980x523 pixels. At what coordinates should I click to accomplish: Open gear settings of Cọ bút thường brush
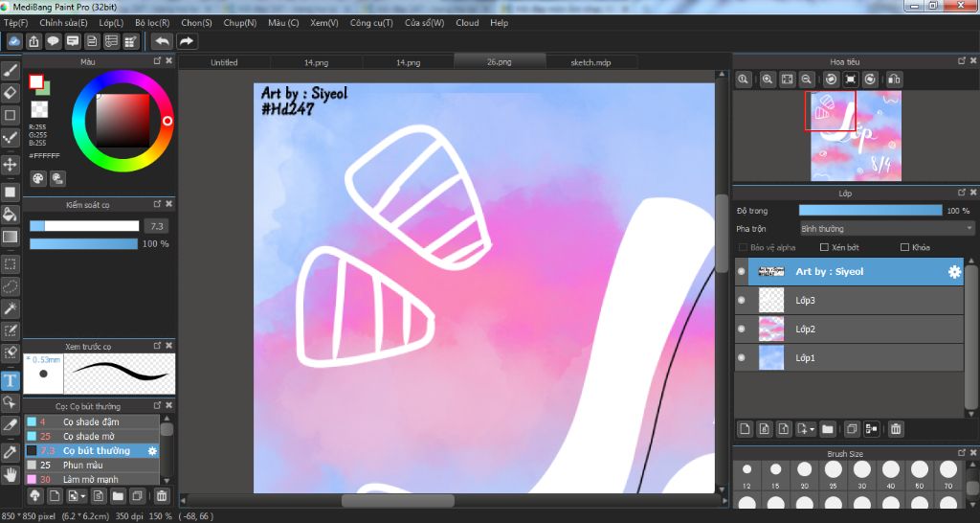pos(152,451)
